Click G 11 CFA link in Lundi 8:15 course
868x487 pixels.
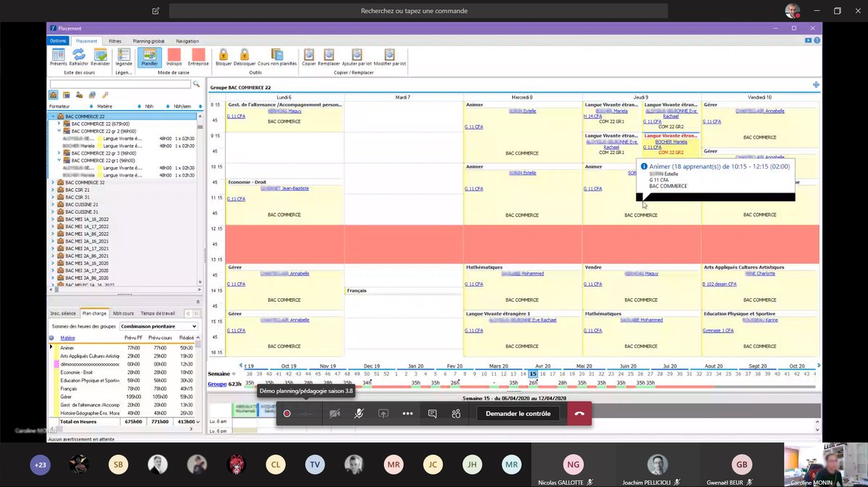[236, 116]
